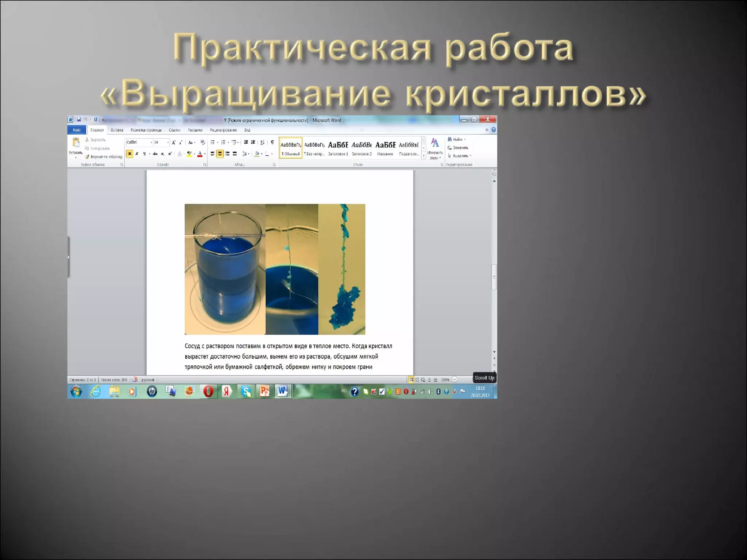Click the sort A-Z icon in the ribbon
Image resolution: width=747 pixels, height=560 pixels.
pyautogui.click(x=262, y=142)
